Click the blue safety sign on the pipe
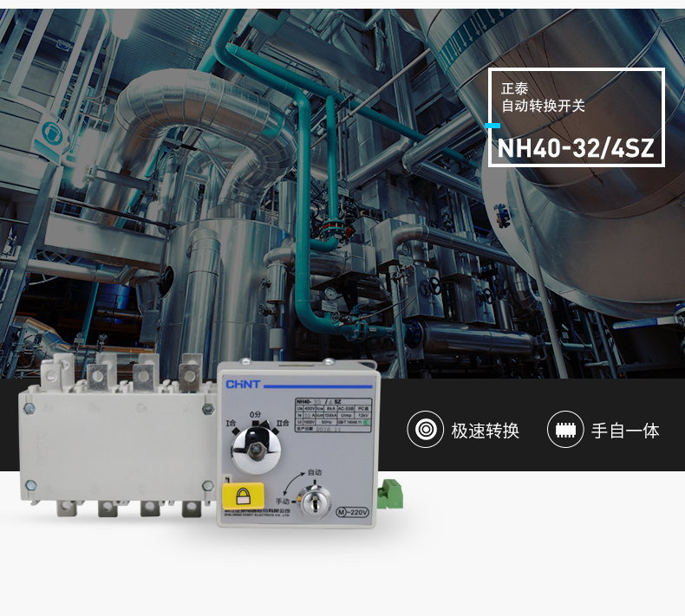 coord(52,135)
